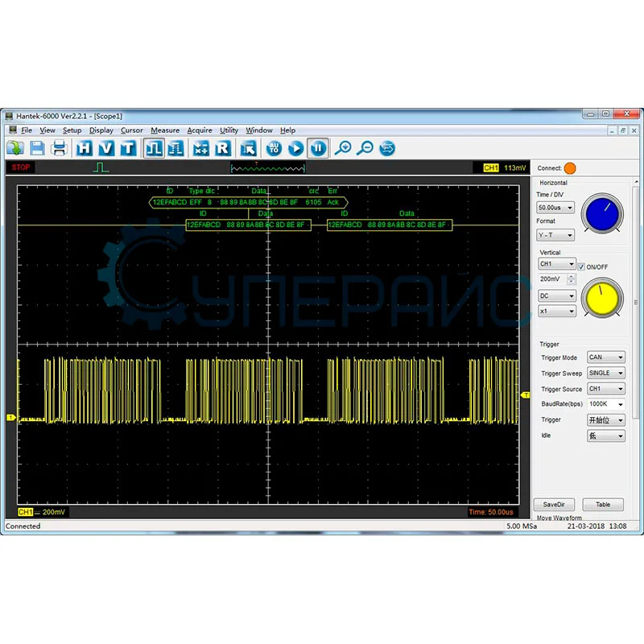644x644 pixels.
Task: Click the Table button
Action: pyautogui.click(x=602, y=505)
